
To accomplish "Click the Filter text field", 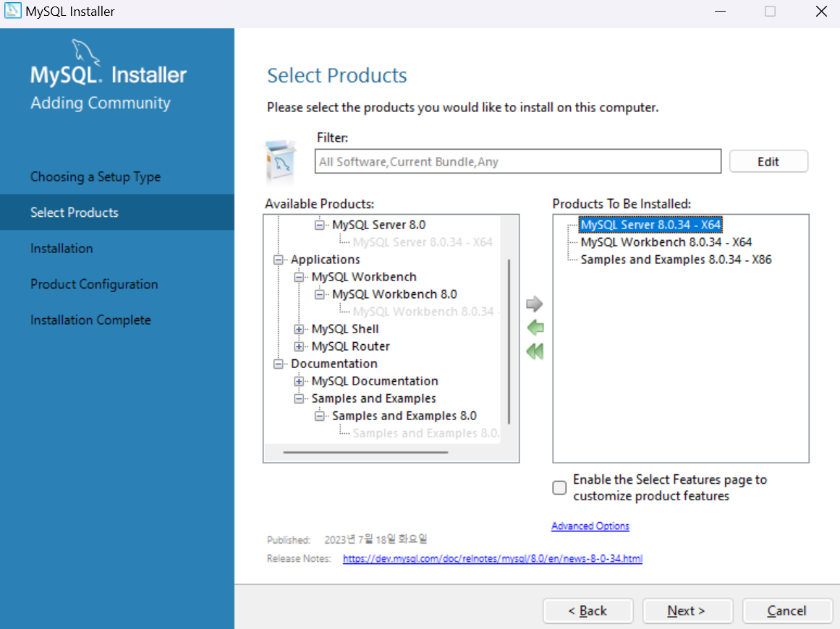I will (518, 162).
